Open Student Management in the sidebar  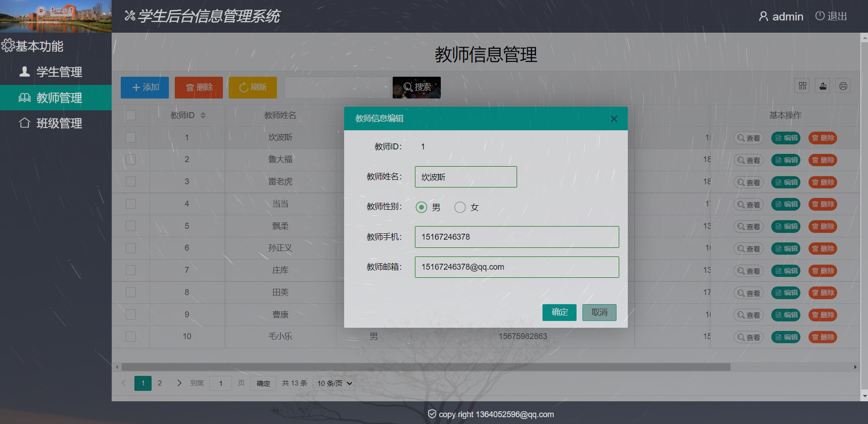59,72
